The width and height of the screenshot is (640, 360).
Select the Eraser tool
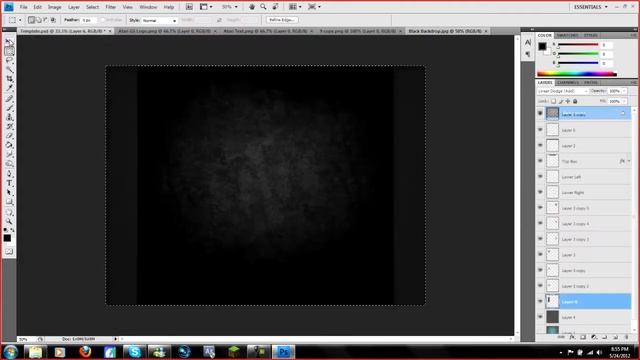[x=9, y=136]
